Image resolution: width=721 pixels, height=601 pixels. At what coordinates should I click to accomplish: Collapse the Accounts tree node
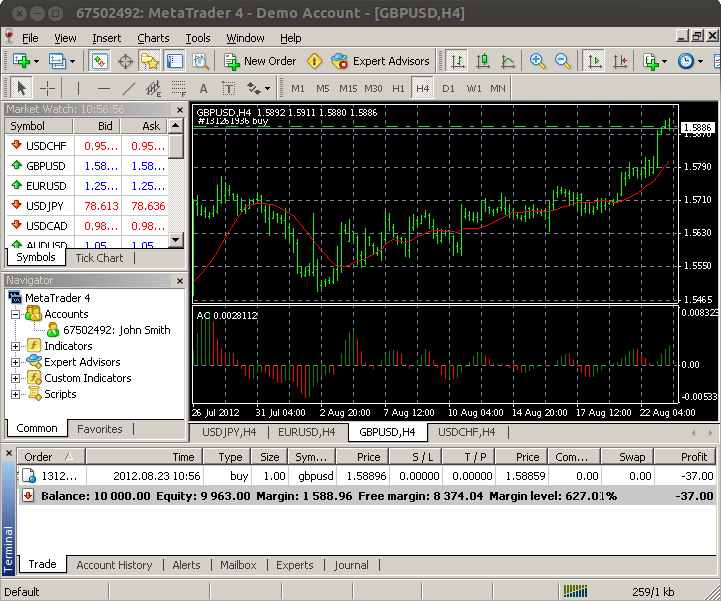[16, 314]
